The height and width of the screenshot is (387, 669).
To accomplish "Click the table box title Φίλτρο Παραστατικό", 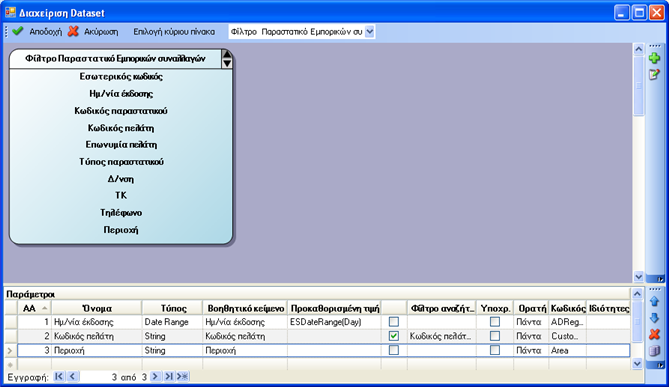I will coord(115,58).
